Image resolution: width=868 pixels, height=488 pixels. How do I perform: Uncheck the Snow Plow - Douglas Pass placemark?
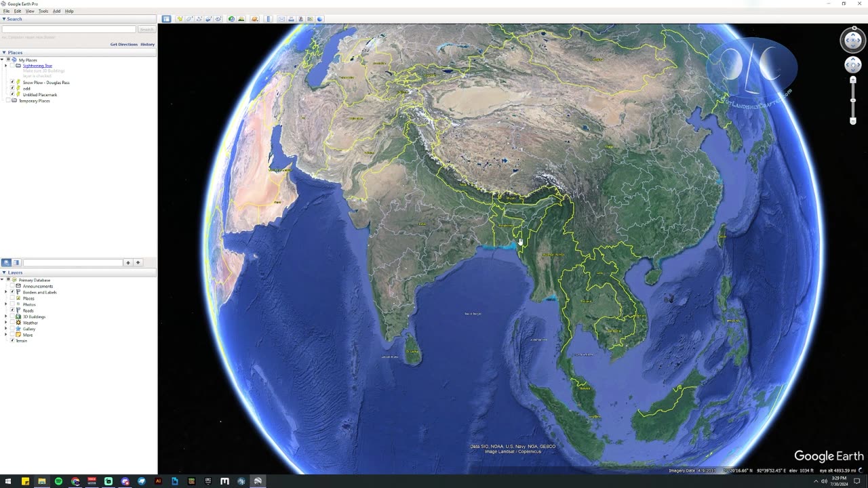point(12,82)
